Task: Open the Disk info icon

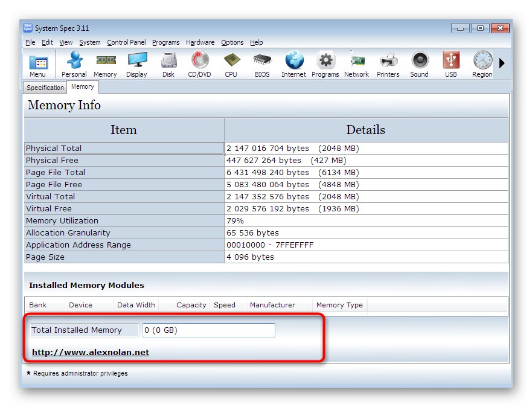Action: click(x=168, y=65)
